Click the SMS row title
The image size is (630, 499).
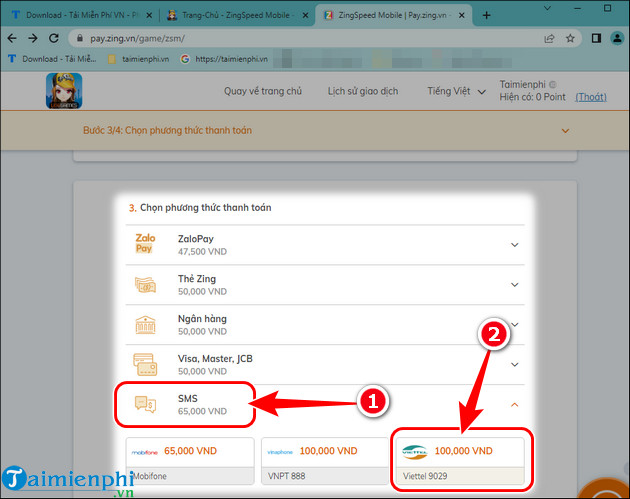(x=188, y=398)
